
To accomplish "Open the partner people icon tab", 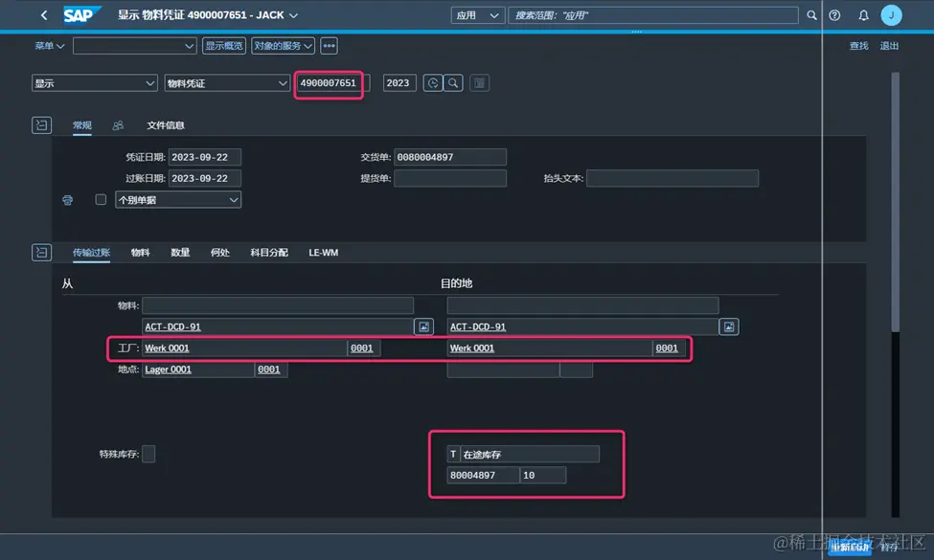I will pos(118,125).
